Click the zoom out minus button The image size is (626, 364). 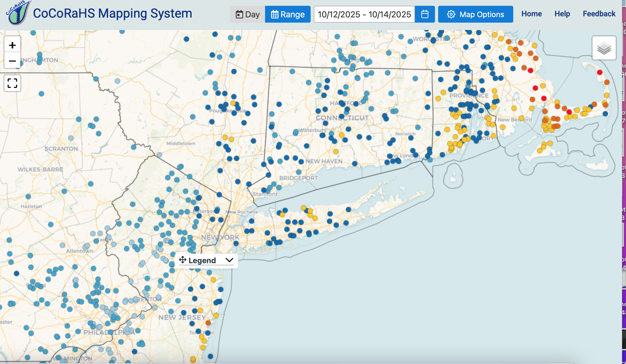12,61
